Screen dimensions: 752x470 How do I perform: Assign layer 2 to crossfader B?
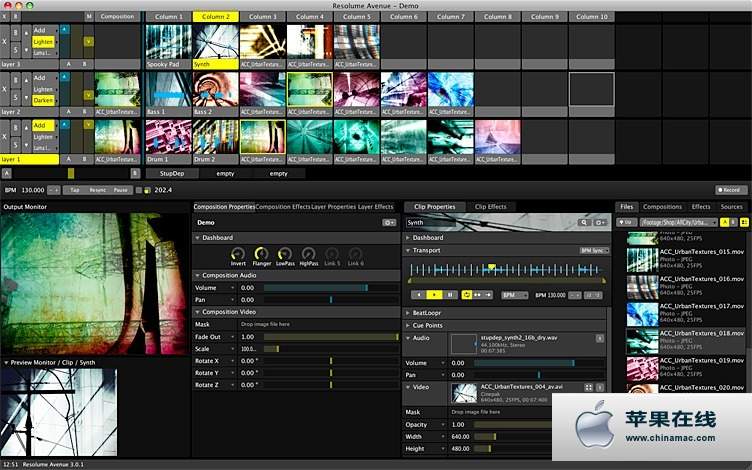(85, 112)
